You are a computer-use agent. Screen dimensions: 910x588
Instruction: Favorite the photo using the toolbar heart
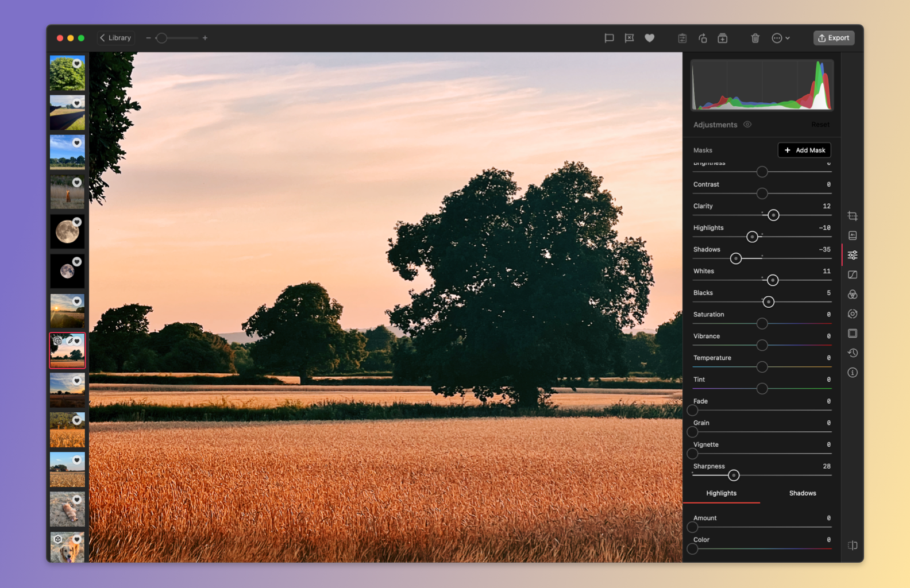tap(649, 38)
